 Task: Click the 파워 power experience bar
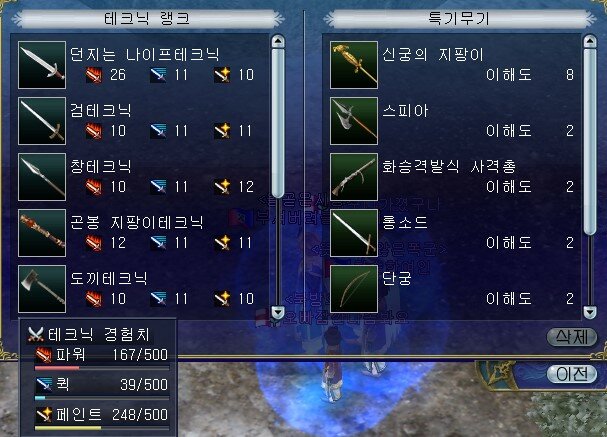102,368
